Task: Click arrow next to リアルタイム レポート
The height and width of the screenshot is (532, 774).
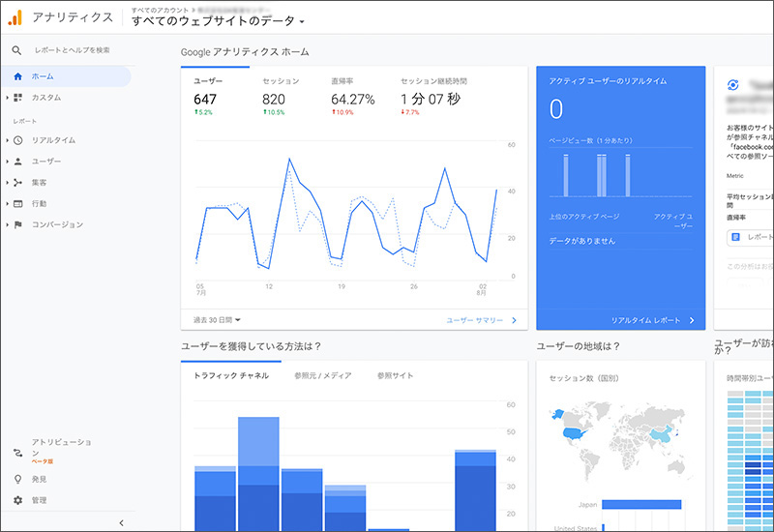Action: 692,320
